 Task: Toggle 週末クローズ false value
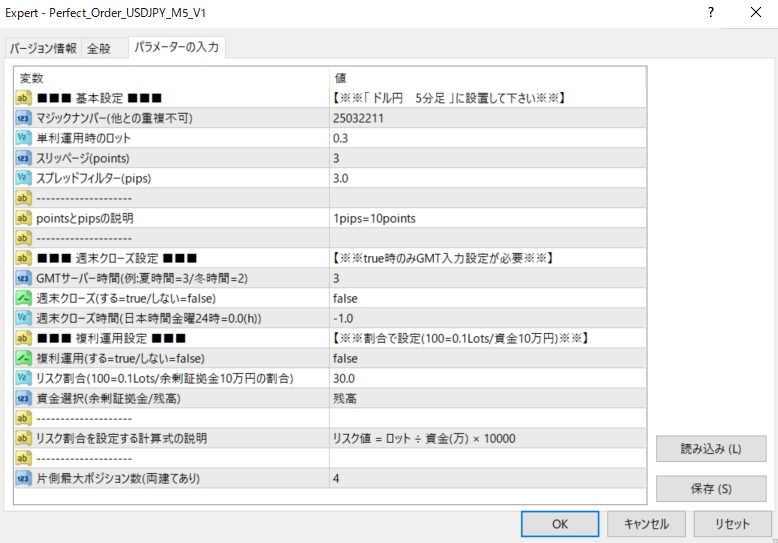(488, 298)
